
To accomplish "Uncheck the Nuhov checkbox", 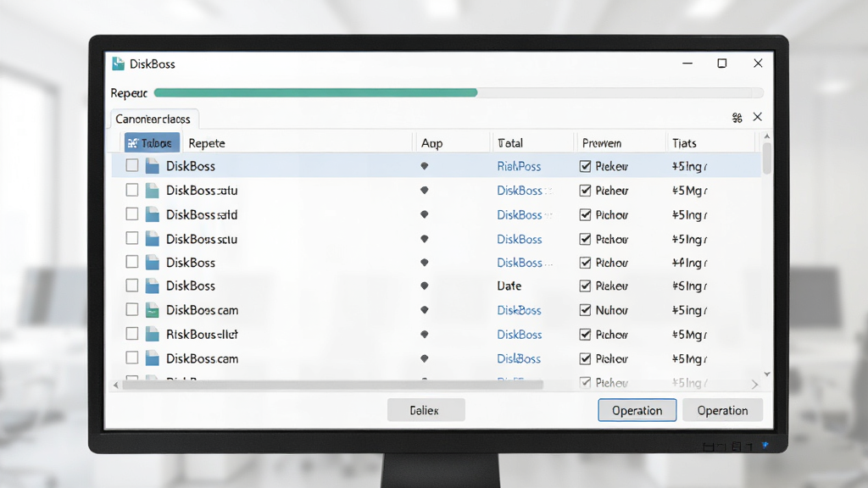I will (x=585, y=310).
